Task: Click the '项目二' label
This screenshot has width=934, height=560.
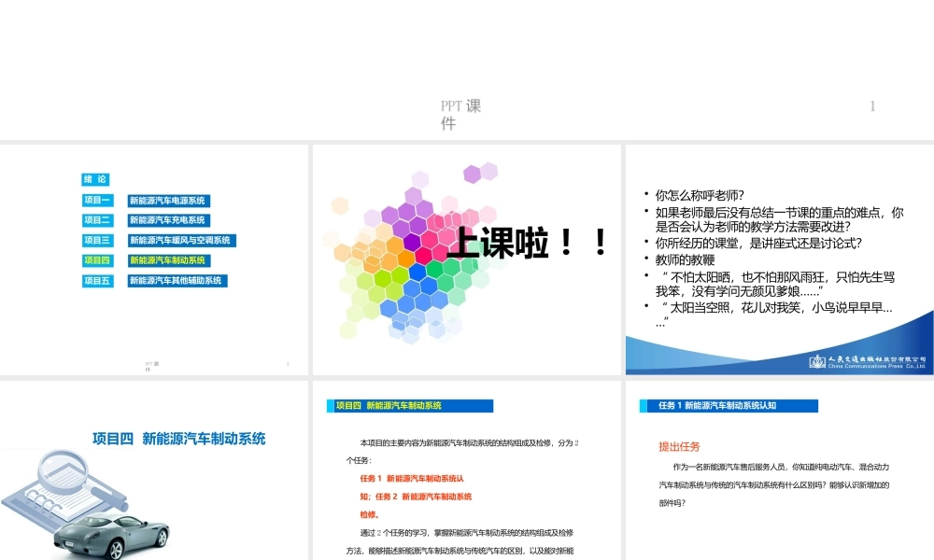Action: point(97,220)
